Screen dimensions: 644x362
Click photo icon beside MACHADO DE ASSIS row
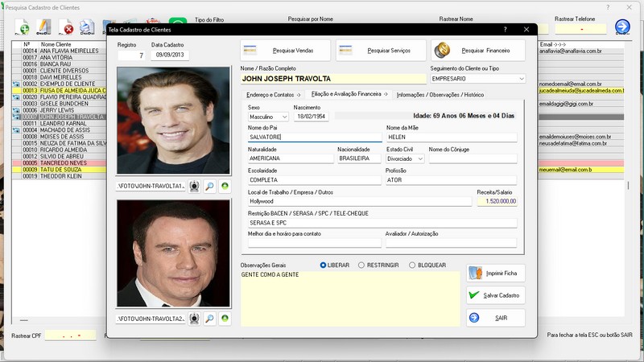pos(16,130)
